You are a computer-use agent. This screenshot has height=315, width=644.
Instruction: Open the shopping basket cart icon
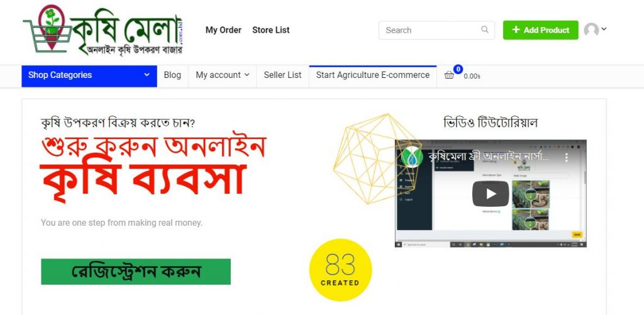pyautogui.click(x=449, y=75)
